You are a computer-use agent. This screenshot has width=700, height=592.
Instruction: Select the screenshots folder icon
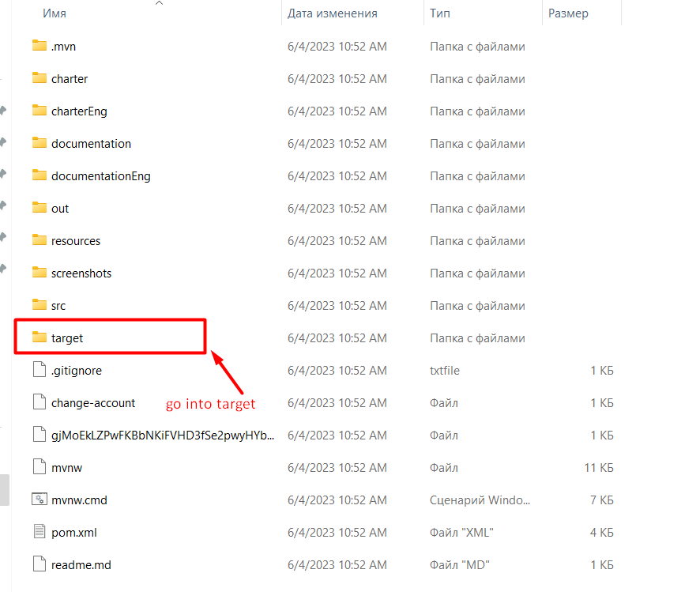coord(40,273)
